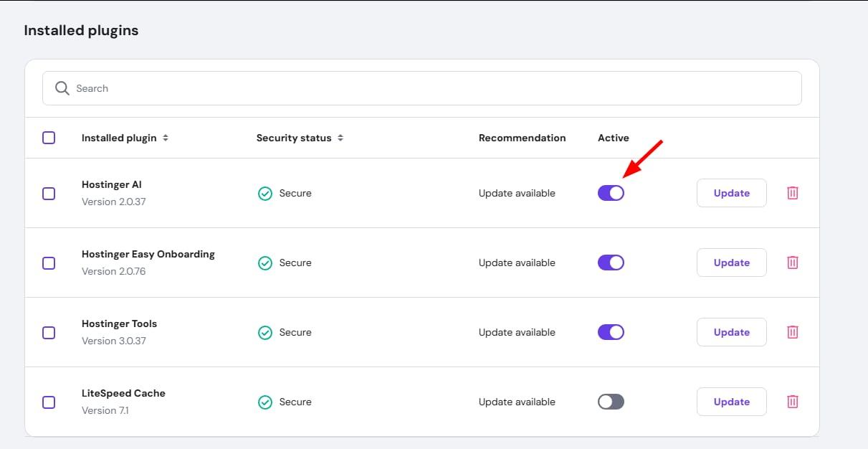Disable the Hostinger Tools active switch
This screenshot has height=449, width=868.
click(611, 332)
